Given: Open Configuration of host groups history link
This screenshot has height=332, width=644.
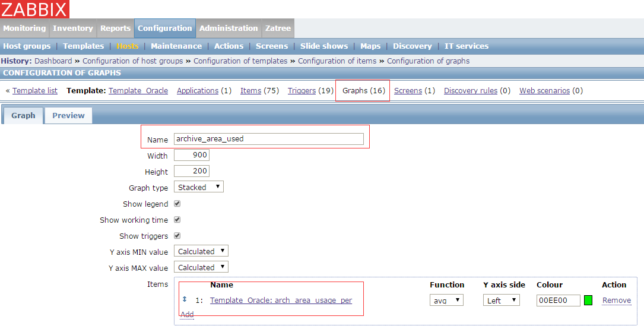Looking at the screenshot, I should pyautogui.click(x=133, y=61).
